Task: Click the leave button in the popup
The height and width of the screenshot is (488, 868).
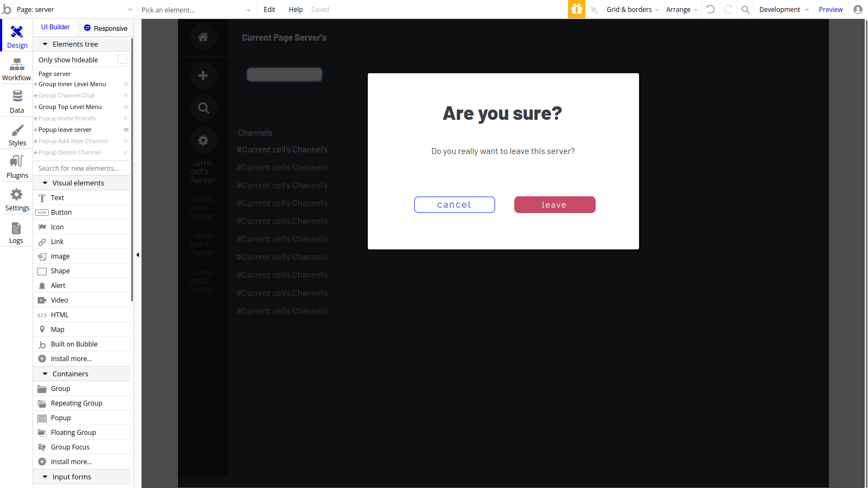Action: pyautogui.click(x=554, y=204)
